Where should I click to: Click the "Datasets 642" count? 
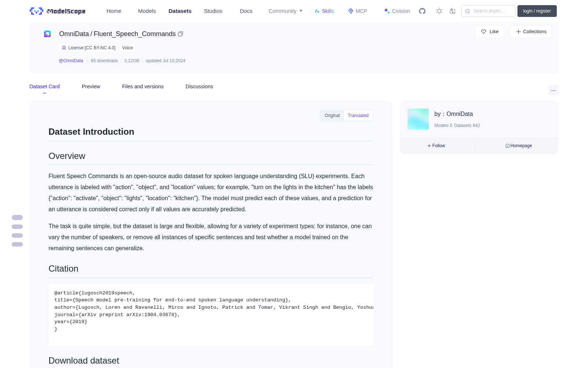pyautogui.click(x=467, y=125)
